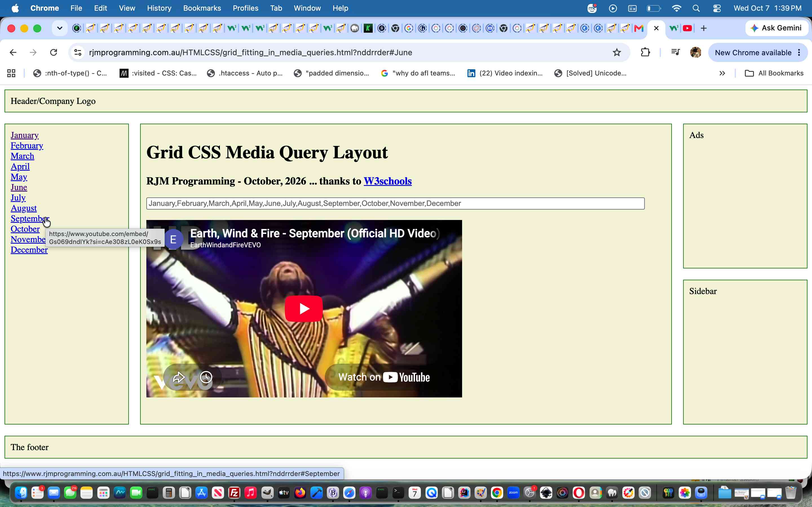Image resolution: width=812 pixels, height=507 pixels.
Task: Click the Watch Later clock icon
Action: (206, 377)
